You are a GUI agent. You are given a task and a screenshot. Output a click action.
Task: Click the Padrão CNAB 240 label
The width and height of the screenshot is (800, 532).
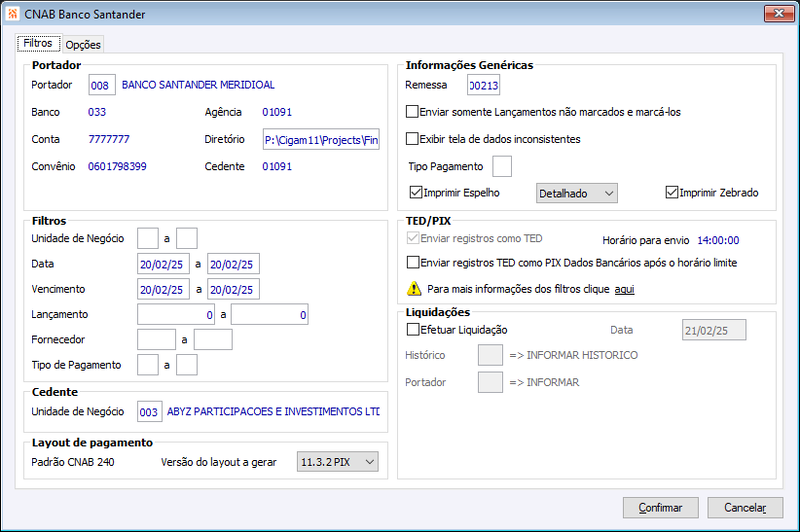click(73, 462)
